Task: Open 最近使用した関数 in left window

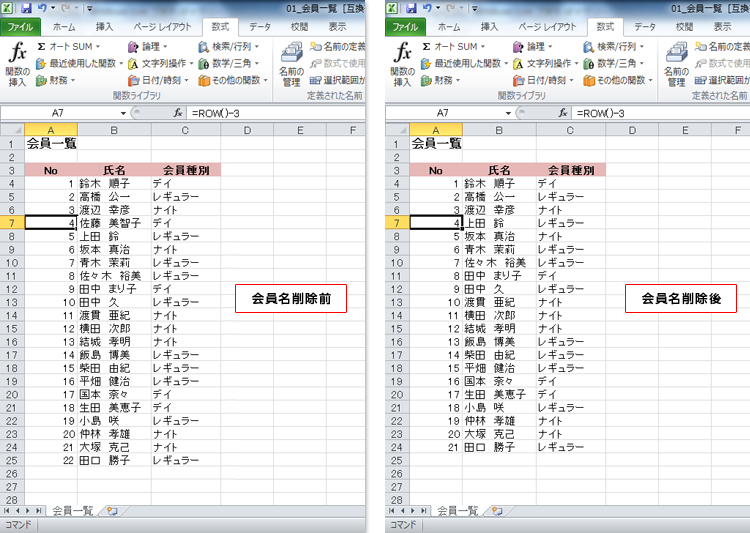Action: coord(79,63)
